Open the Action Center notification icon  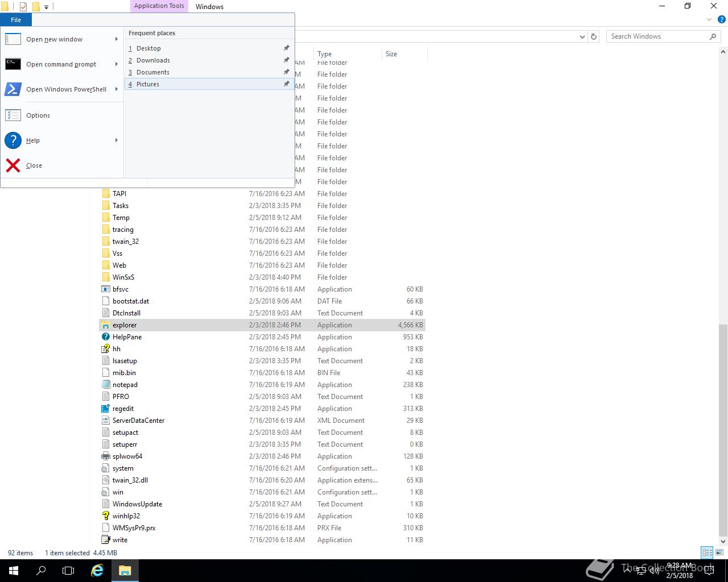coord(709,571)
